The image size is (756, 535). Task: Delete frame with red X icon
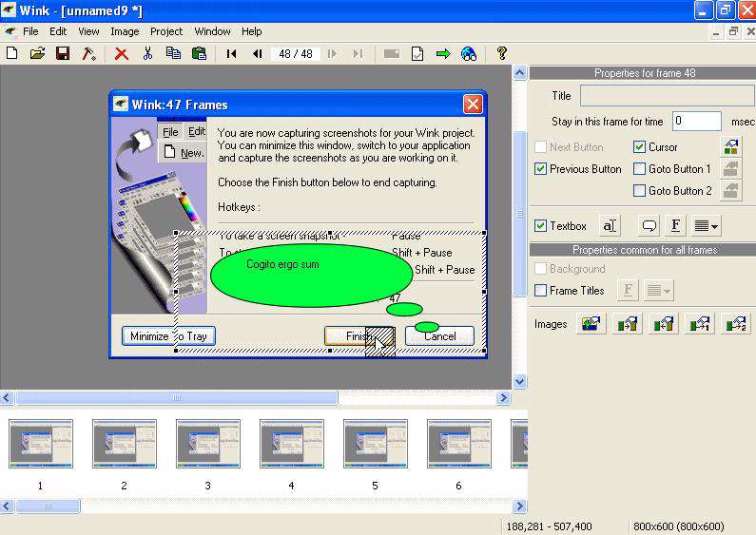121,53
